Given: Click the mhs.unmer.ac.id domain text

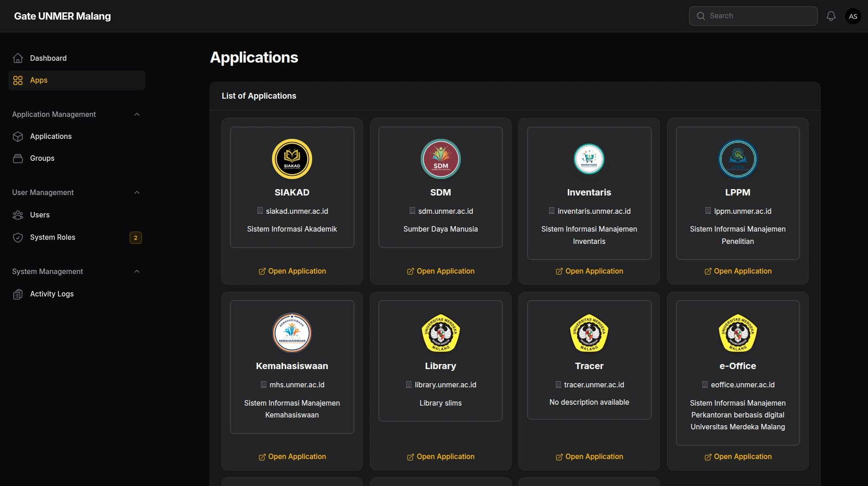Looking at the screenshot, I should point(297,385).
